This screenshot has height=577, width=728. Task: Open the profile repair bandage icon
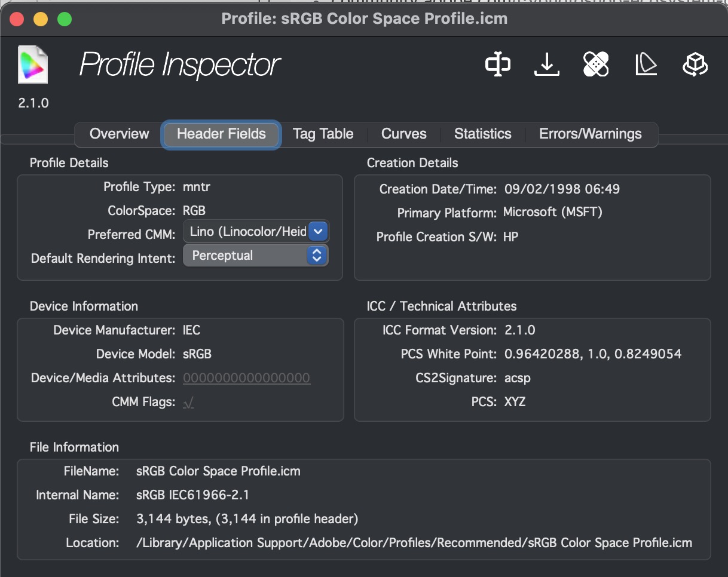[x=595, y=65]
